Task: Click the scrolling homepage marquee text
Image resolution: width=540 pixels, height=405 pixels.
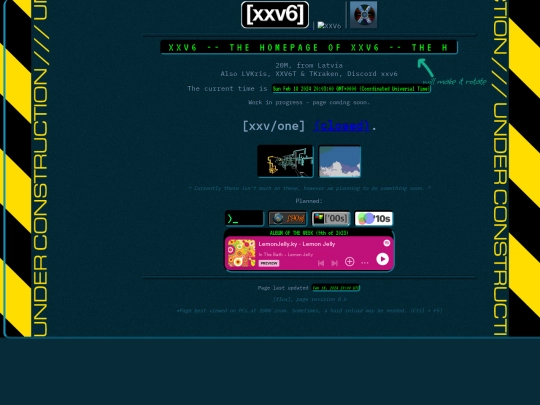Action: [309, 47]
